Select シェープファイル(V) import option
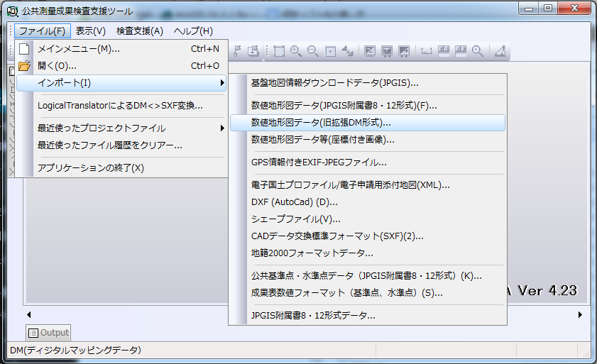597x364 pixels. 296,219
